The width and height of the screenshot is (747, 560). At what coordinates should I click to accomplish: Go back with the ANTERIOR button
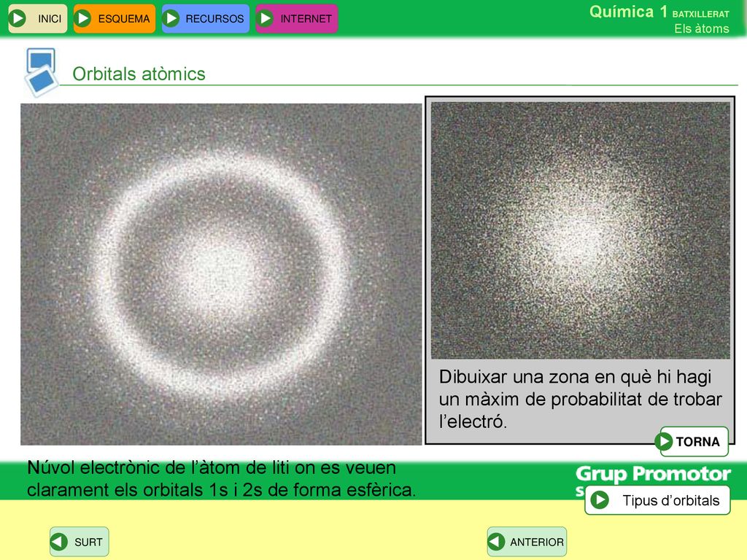tap(527, 542)
